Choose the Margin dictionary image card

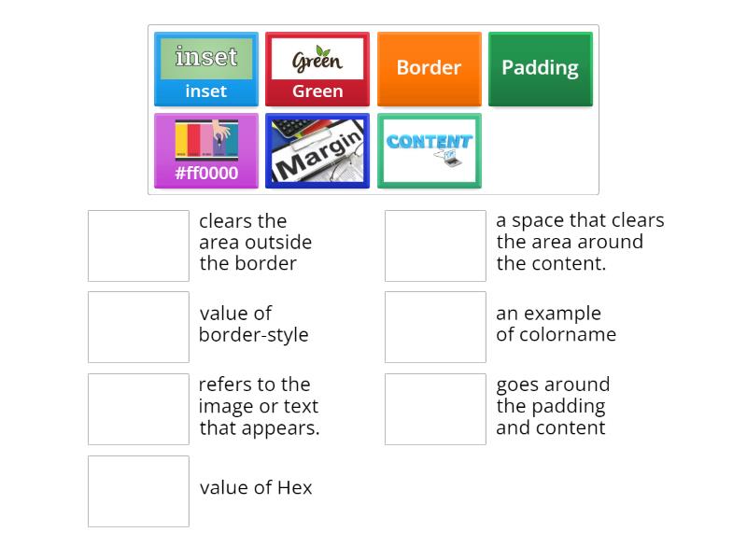pos(317,149)
